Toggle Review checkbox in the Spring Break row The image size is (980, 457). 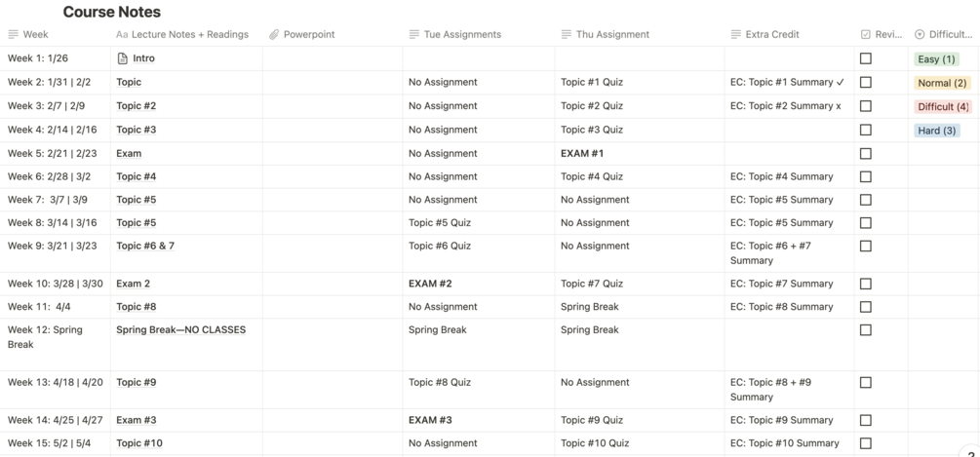pyautogui.click(x=866, y=330)
